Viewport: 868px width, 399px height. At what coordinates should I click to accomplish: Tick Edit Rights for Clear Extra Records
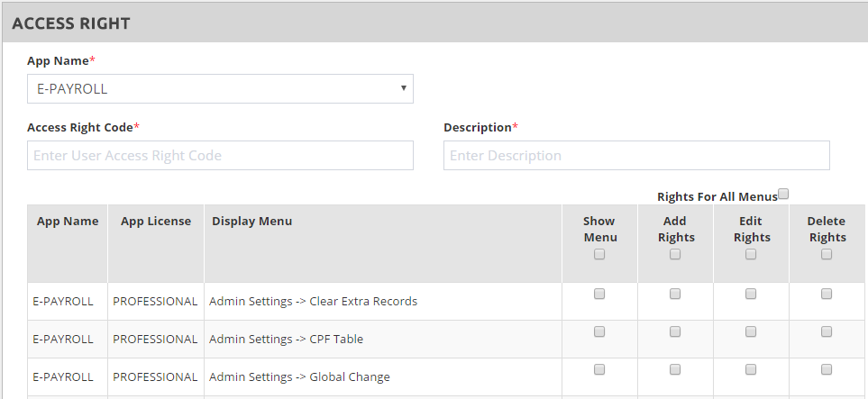[751, 295]
